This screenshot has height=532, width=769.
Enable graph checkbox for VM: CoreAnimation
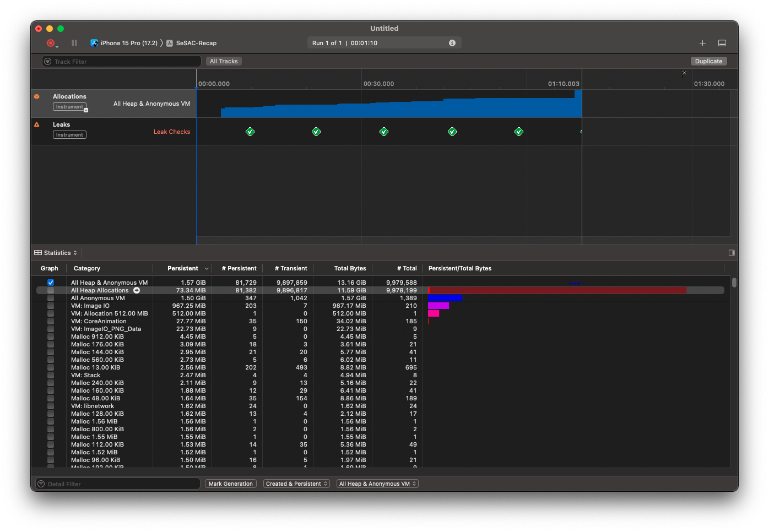coord(51,321)
